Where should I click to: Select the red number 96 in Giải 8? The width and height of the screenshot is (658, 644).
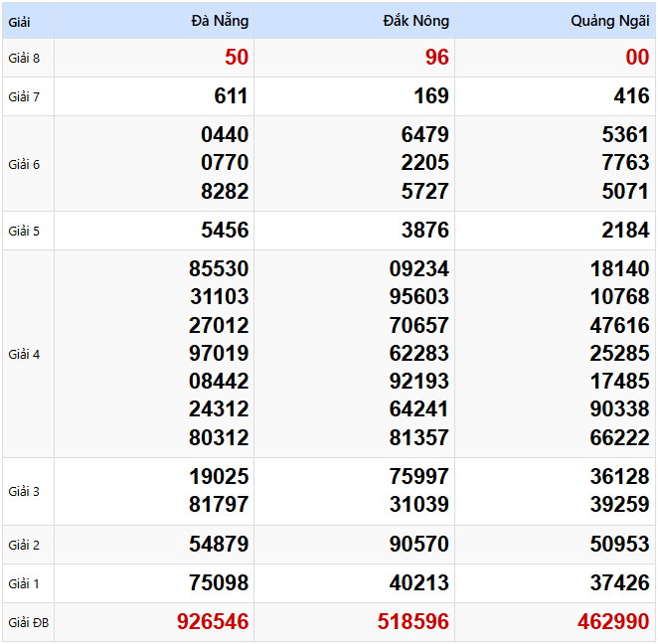pos(437,58)
